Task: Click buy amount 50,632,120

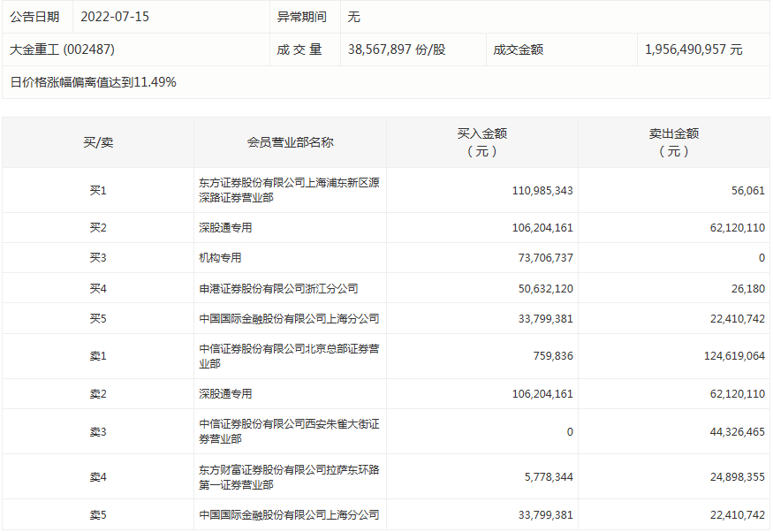Action: [x=545, y=288]
